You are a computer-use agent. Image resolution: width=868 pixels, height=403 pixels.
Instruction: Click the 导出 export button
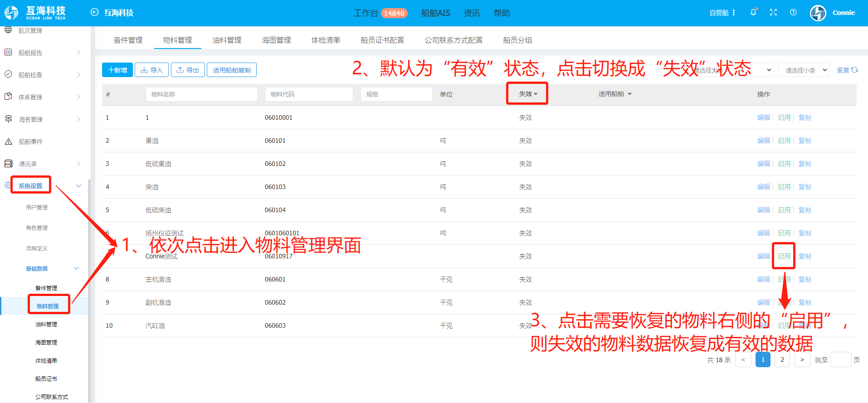coord(188,70)
